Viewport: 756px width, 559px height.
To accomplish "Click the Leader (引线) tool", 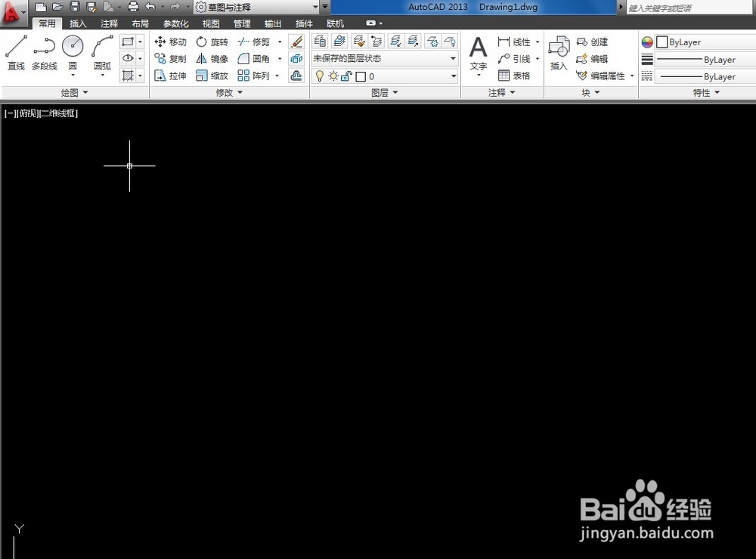I will 514,59.
